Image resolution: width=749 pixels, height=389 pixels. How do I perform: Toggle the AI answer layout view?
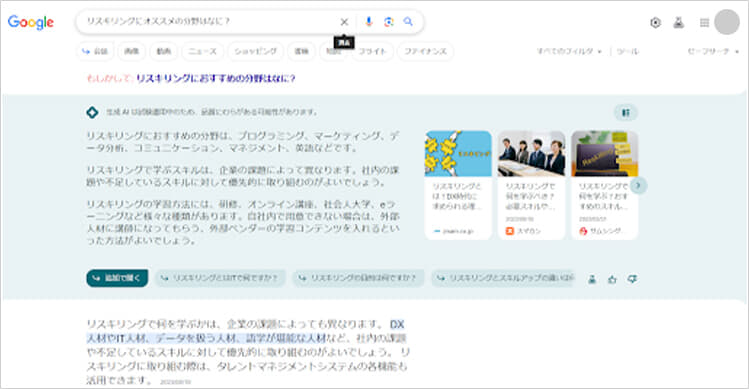(x=625, y=113)
